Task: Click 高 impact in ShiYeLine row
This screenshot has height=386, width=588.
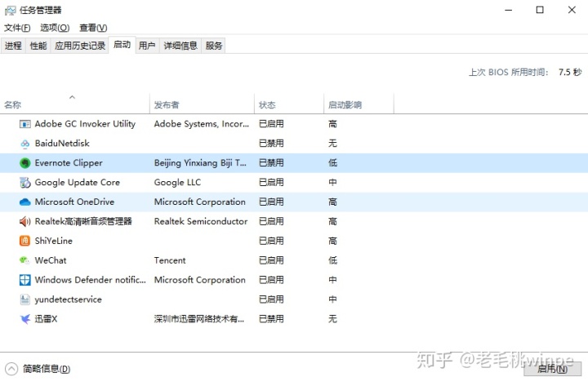Action: tap(332, 241)
